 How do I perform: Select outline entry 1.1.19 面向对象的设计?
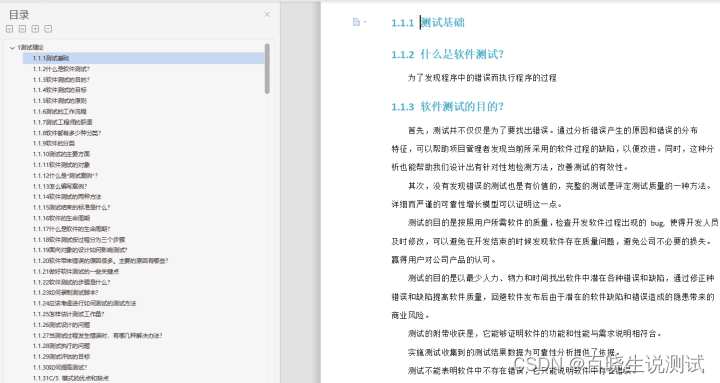[x=80, y=250]
